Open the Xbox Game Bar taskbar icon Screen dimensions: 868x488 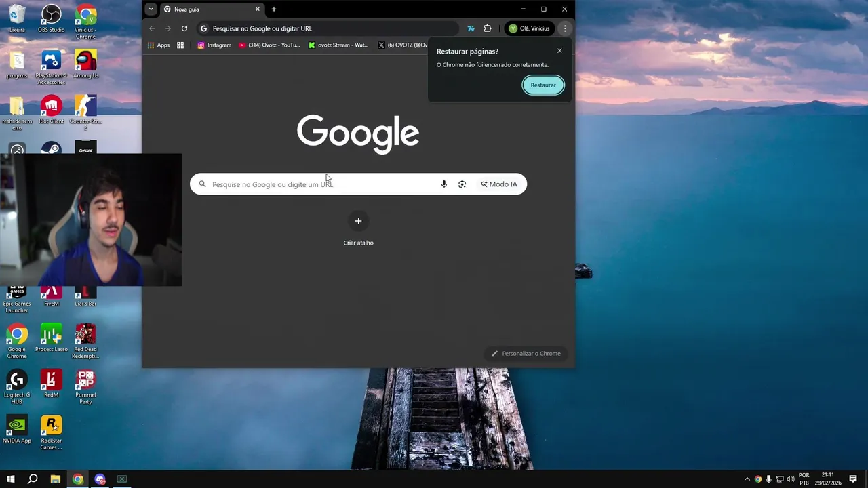tap(122, 479)
